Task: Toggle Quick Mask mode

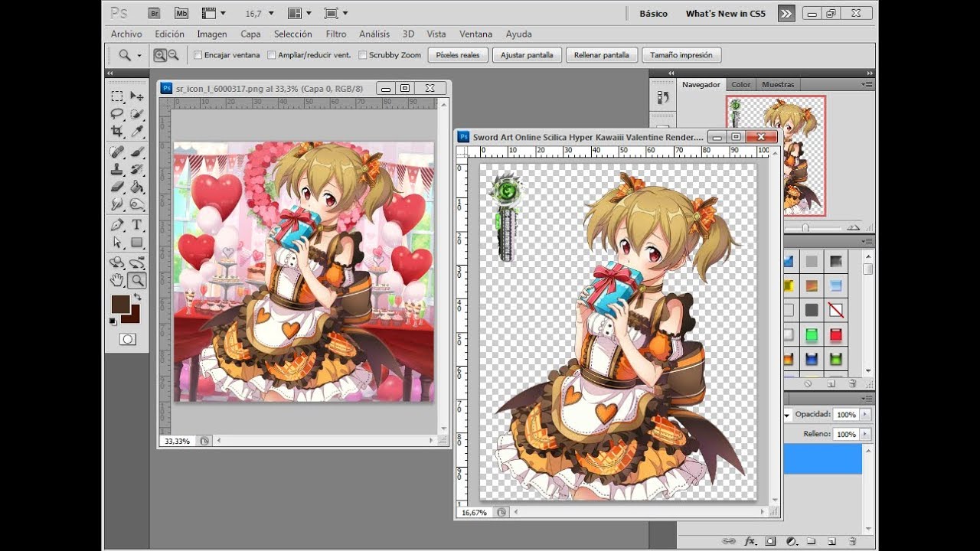Action: tap(128, 339)
